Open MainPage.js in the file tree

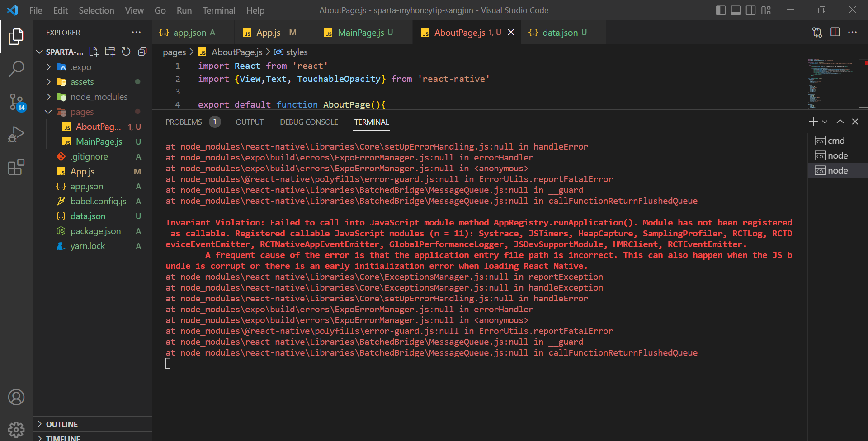92,142
